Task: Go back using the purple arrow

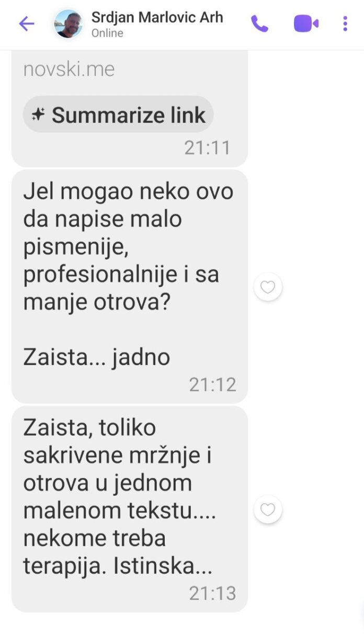Action: [27, 24]
